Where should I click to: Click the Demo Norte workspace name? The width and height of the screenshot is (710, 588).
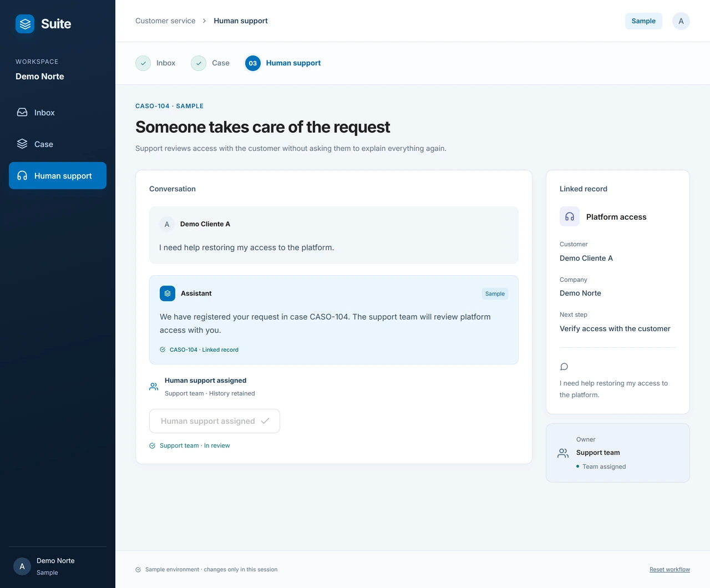pos(40,77)
